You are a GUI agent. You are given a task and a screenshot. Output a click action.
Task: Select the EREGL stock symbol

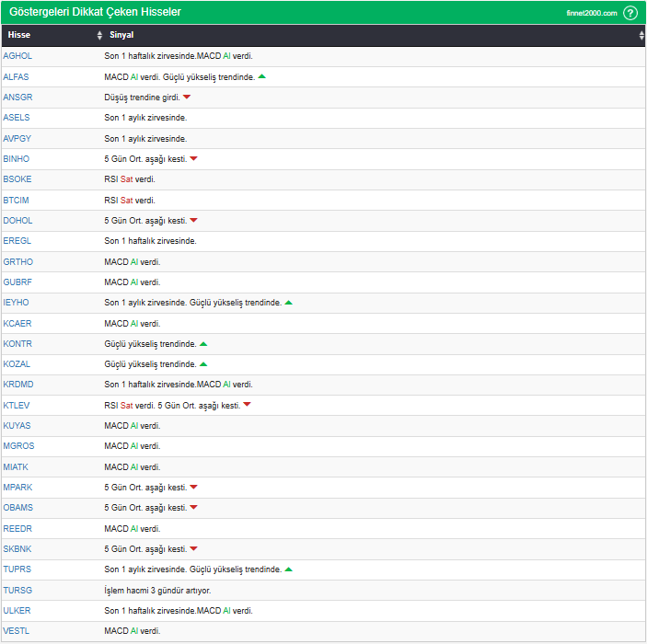pos(17,241)
